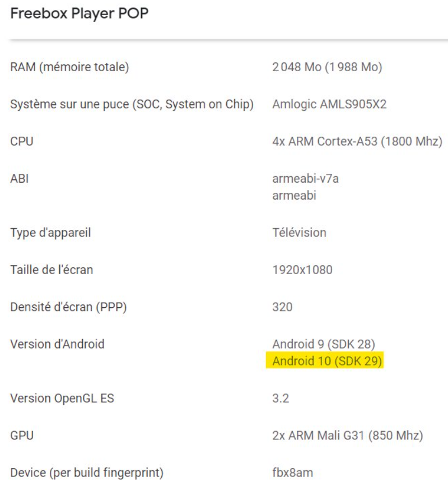Click the CPU row label
The image size is (448, 486).
click(x=22, y=141)
